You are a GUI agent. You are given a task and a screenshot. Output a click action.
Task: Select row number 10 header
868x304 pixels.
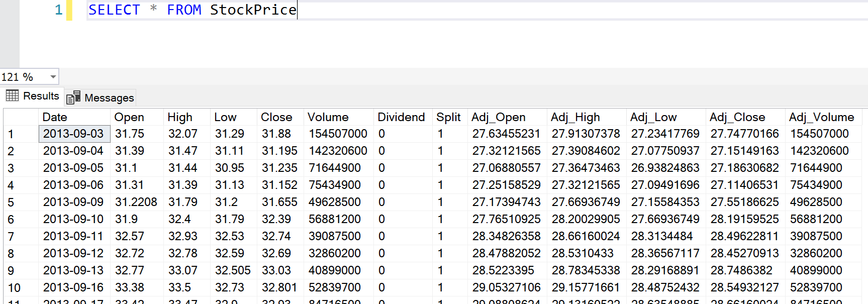14,288
